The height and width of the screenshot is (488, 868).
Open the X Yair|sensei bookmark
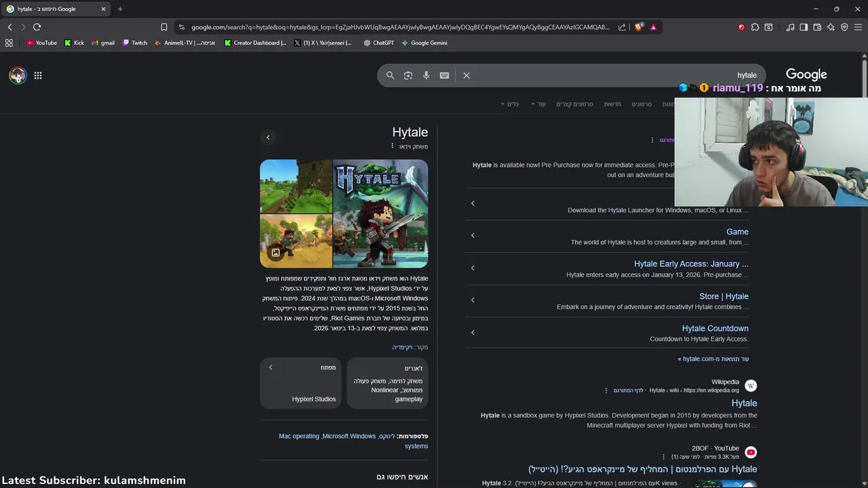323,43
